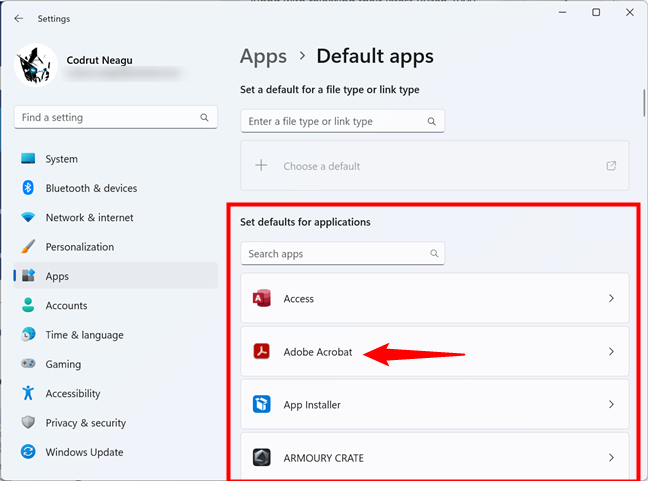Click the Privacy & security shield icon
The image size is (648, 481).
28,422
